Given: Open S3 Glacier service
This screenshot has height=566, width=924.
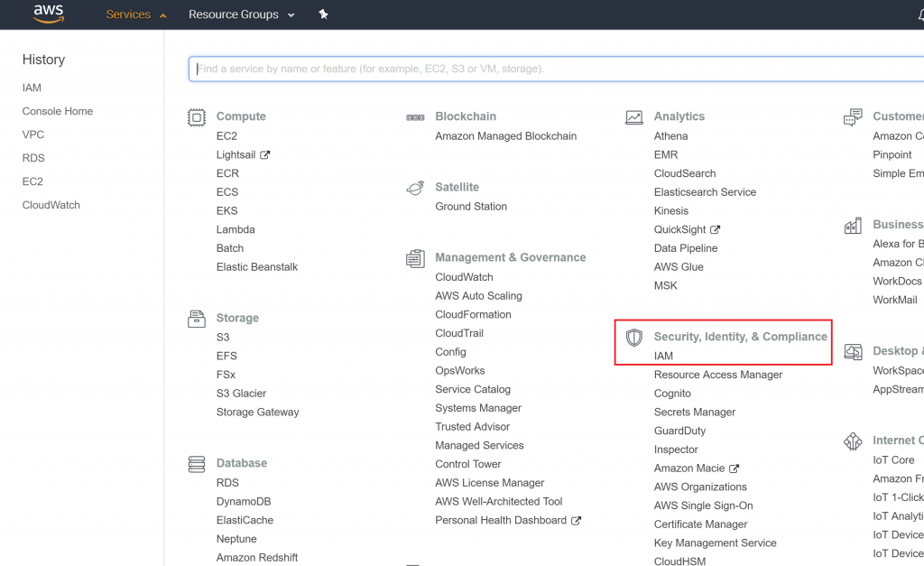Looking at the screenshot, I should point(241,394).
